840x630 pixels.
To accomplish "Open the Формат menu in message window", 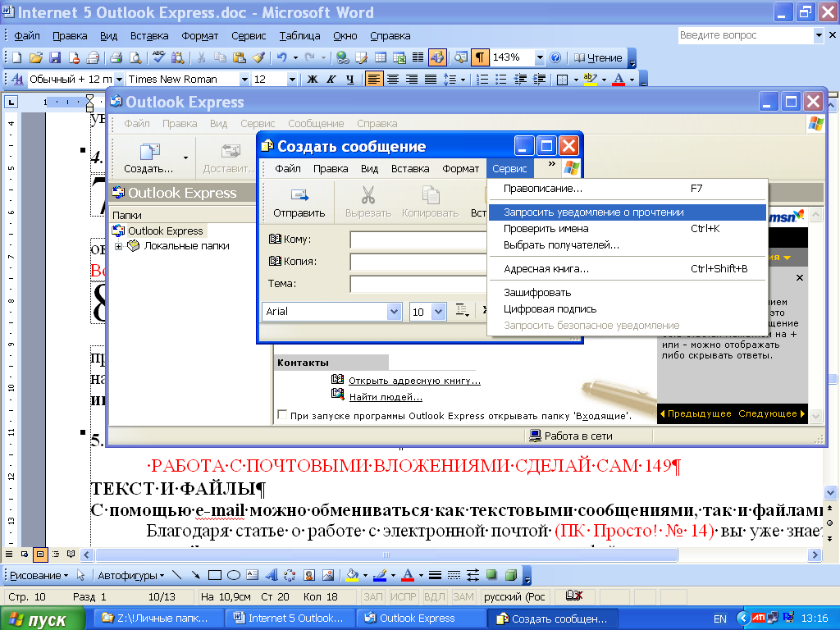I will 460,169.
